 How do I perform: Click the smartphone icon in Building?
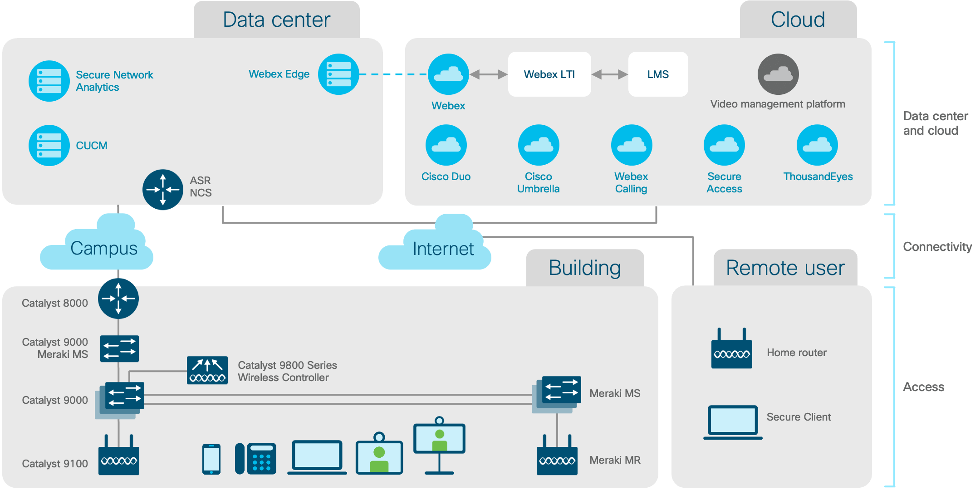coord(211,459)
